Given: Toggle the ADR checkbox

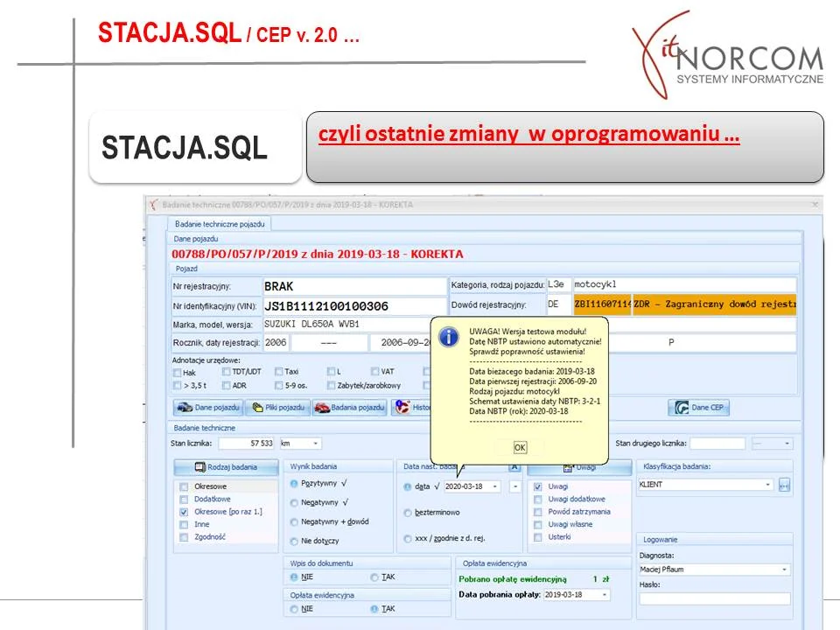Looking at the screenshot, I should click(226, 386).
